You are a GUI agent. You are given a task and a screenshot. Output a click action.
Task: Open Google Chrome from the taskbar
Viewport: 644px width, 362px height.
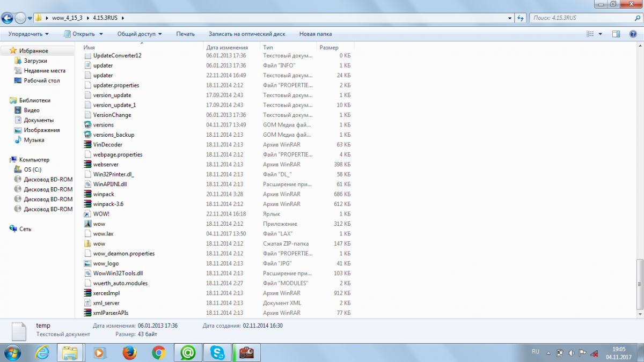click(158, 352)
